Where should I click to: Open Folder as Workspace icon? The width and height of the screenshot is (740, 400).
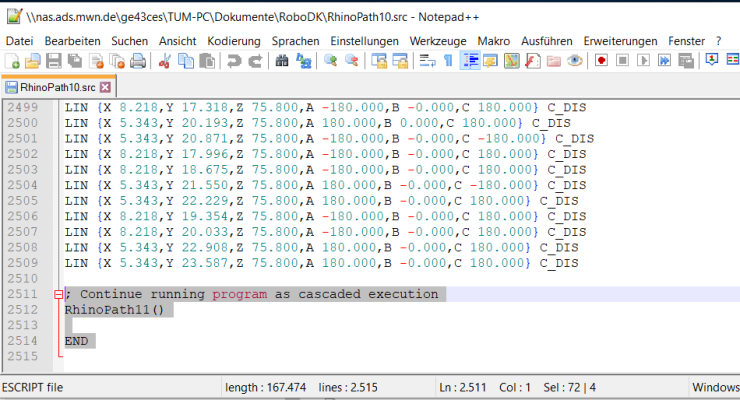coord(554,61)
